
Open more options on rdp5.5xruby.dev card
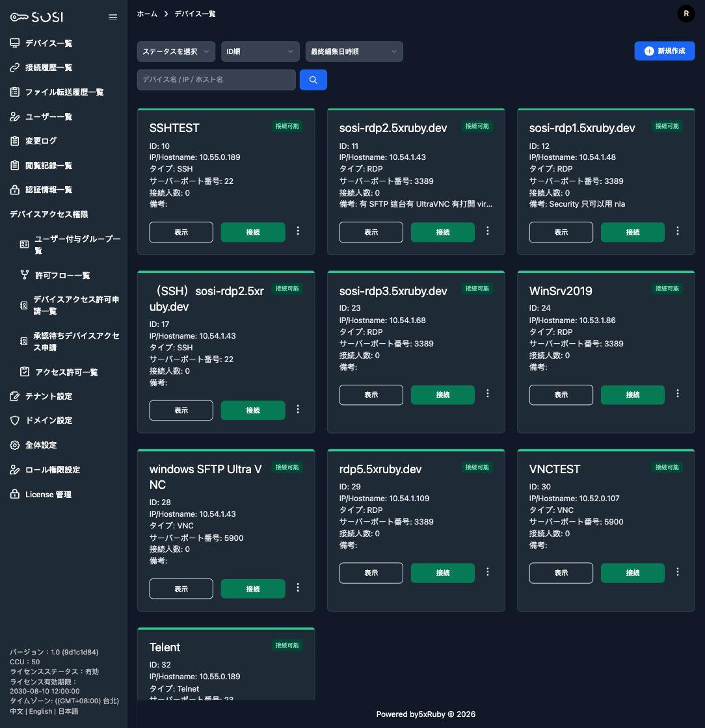coord(488,571)
